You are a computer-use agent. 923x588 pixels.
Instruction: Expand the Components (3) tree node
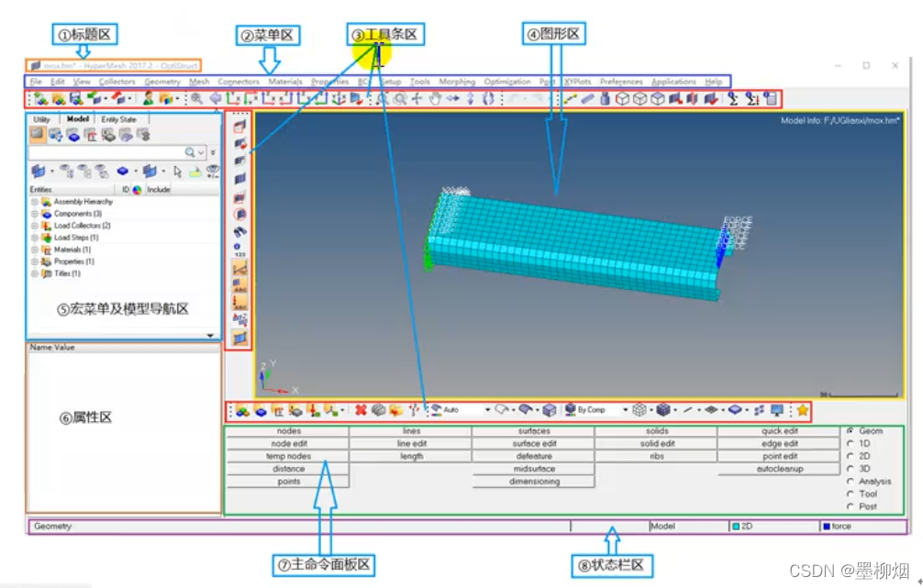pos(34,214)
